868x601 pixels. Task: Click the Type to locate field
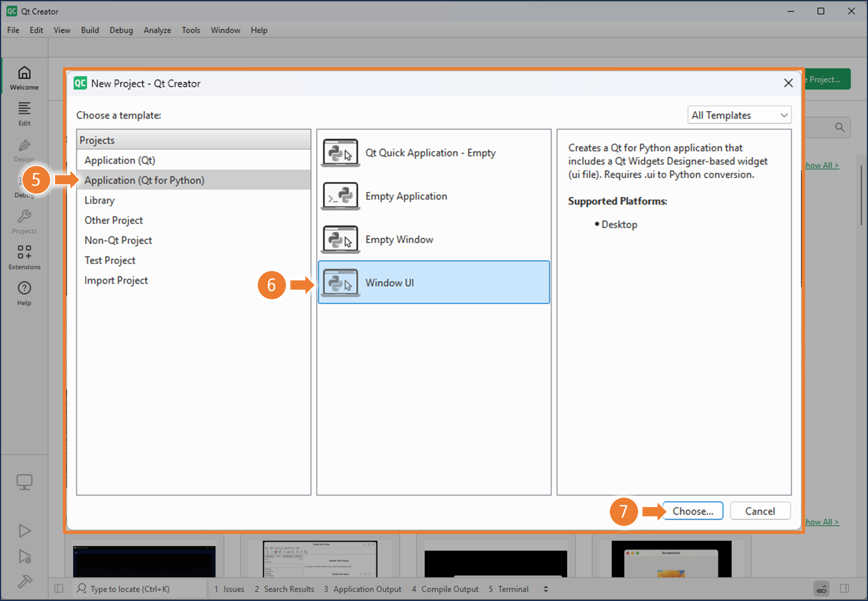click(x=139, y=589)
